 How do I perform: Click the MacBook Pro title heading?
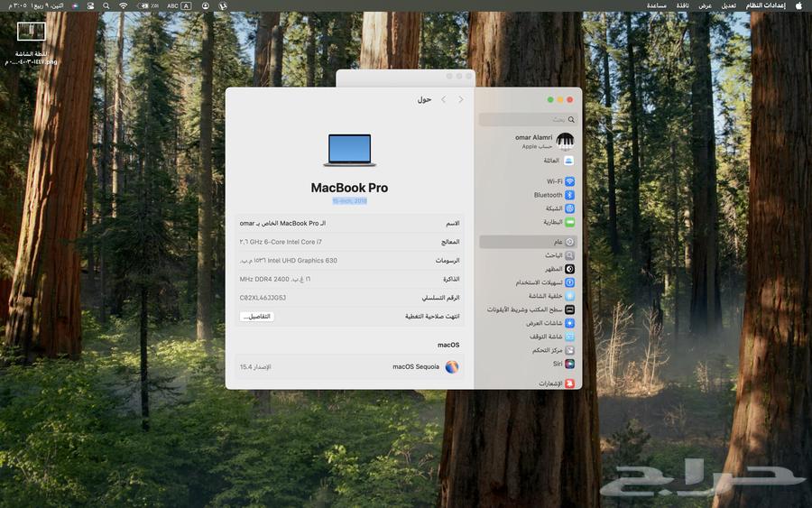349,188
